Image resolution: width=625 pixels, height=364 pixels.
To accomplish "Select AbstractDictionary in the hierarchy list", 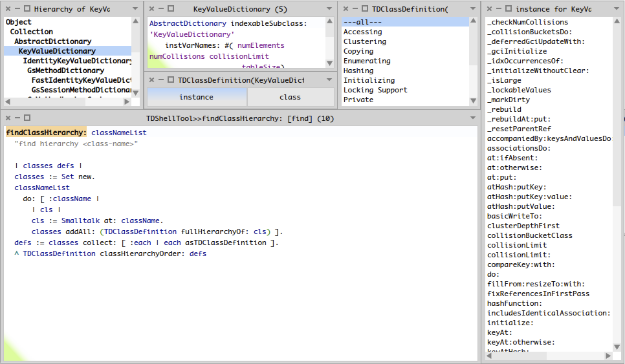I will [68, 41].
